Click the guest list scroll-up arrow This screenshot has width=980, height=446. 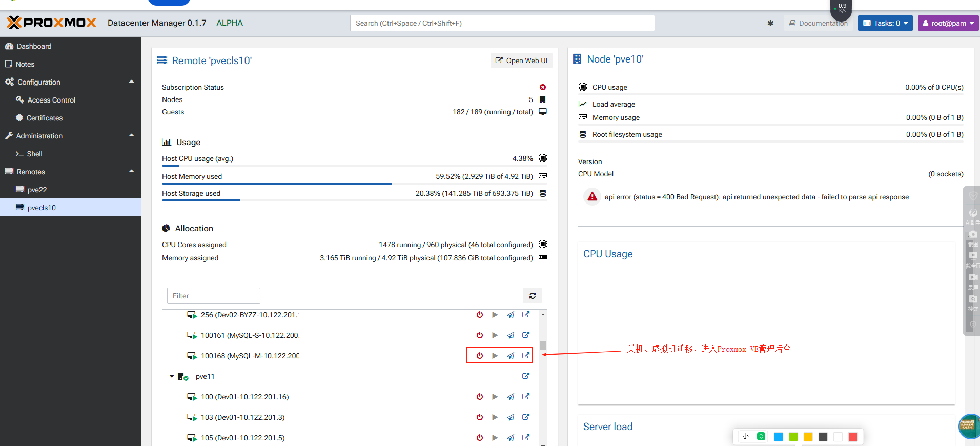(543, 314)
